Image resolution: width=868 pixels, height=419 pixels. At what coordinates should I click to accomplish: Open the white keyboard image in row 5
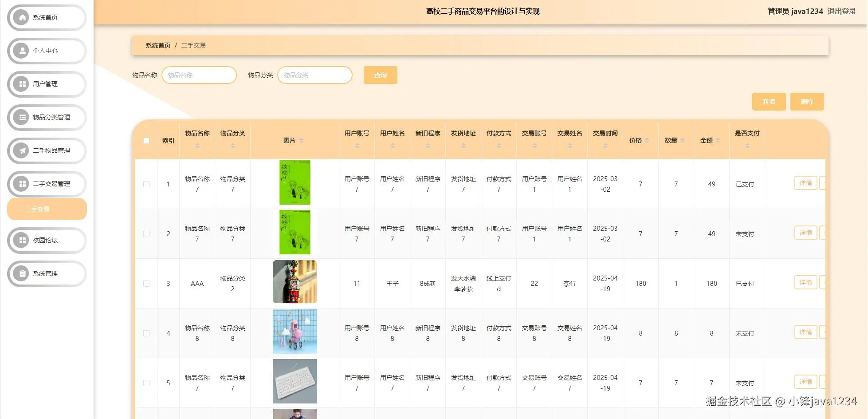[x=295, y=381]
